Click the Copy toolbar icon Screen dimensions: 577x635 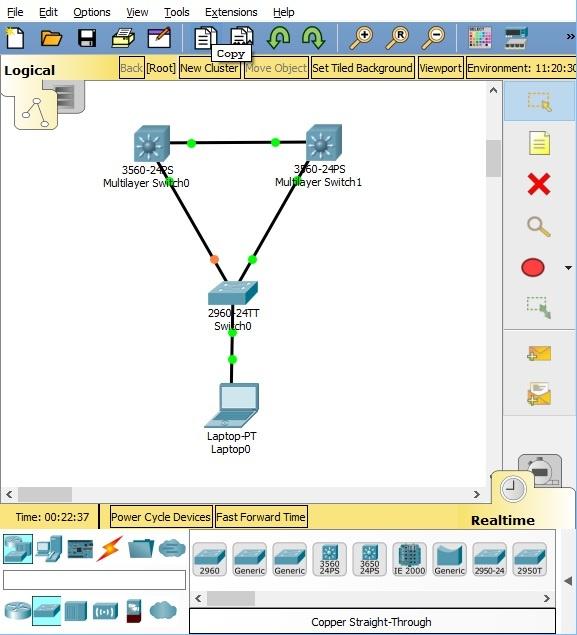(205, 38)
